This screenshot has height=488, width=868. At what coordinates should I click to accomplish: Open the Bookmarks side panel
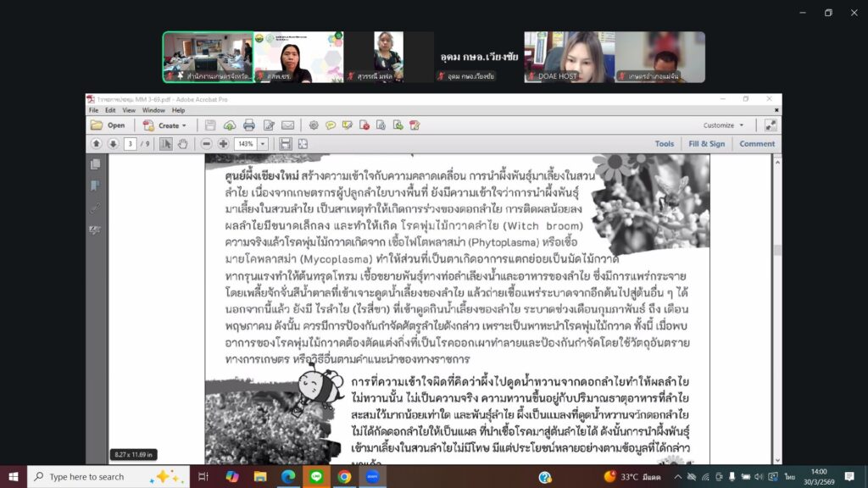pyautogui.click(x=96, y=186)
